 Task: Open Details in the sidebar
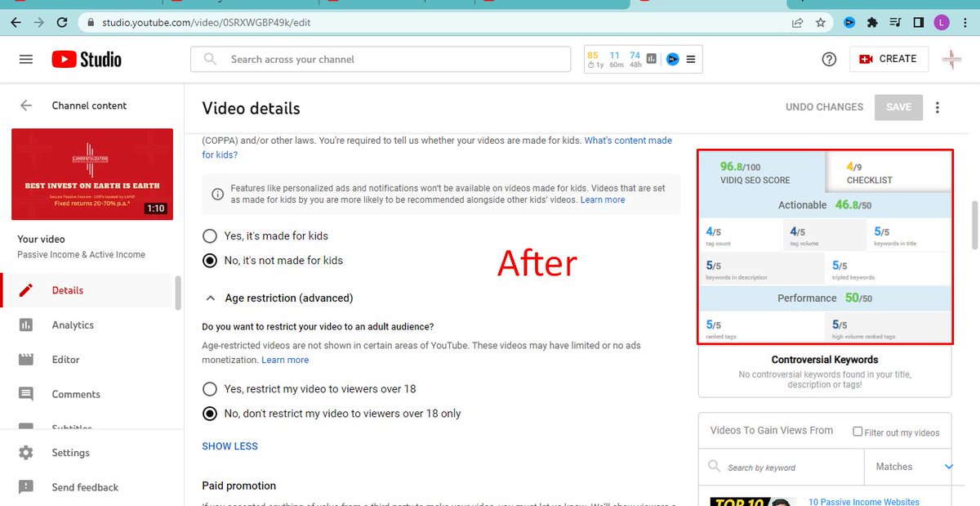click(x=88, y=290)
